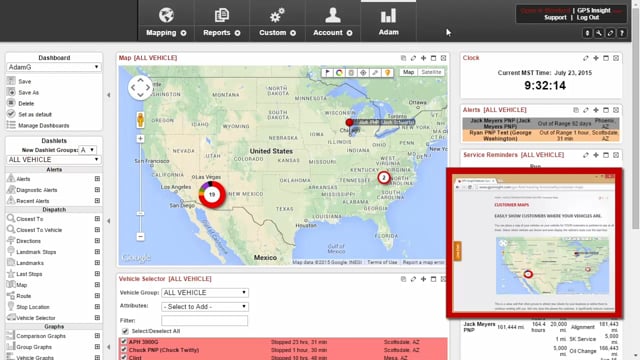Toggle Select/Deselect All checkbox

coord(125,331)
